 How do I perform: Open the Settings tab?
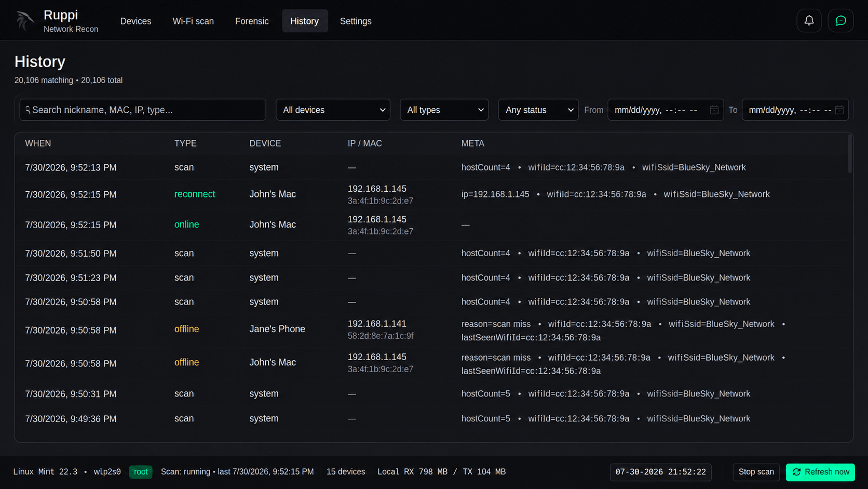(356, 21)
